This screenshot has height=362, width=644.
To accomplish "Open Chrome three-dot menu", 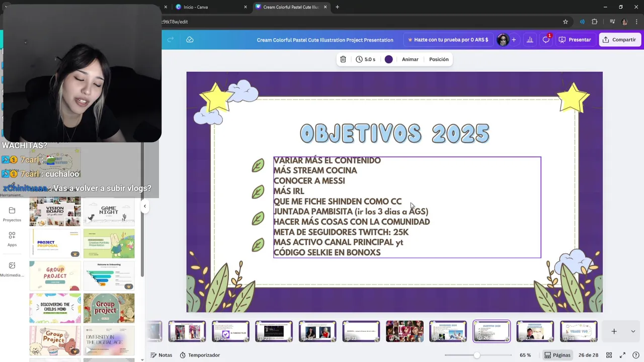I will point(636,22).
